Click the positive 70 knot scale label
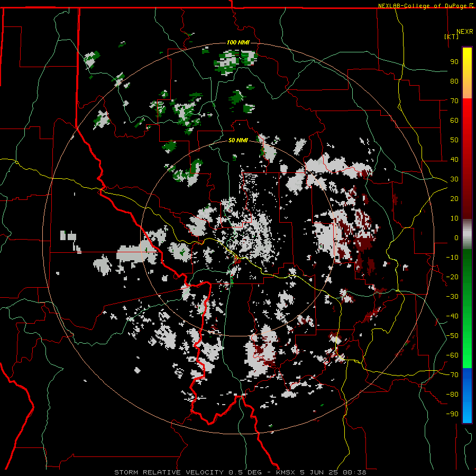 pyautogui.click(x=454, y=101)
